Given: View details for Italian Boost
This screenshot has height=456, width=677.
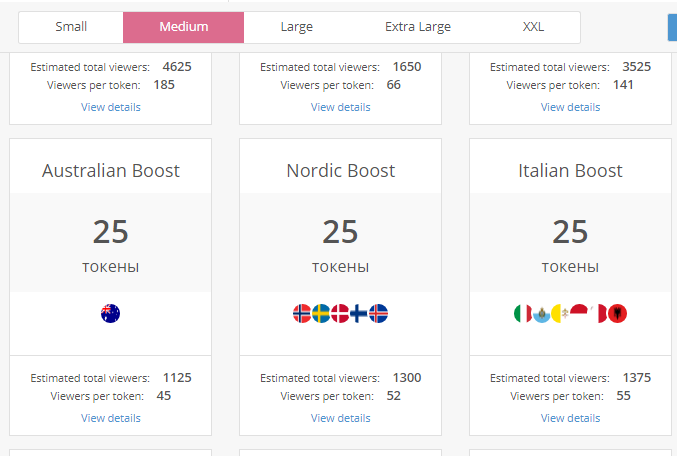Looking at the screenshot, I should pos(570,418).
